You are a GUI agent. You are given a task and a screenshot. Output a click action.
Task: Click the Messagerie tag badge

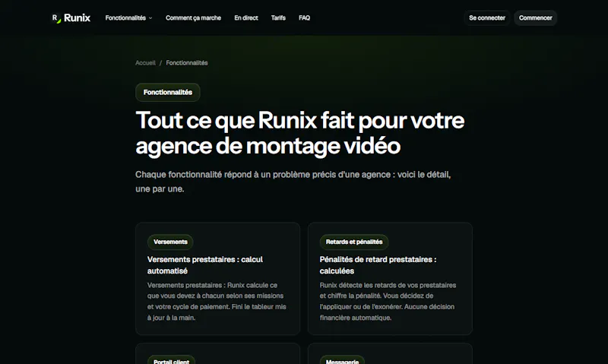pyautogui.click(x=342, y=360)
